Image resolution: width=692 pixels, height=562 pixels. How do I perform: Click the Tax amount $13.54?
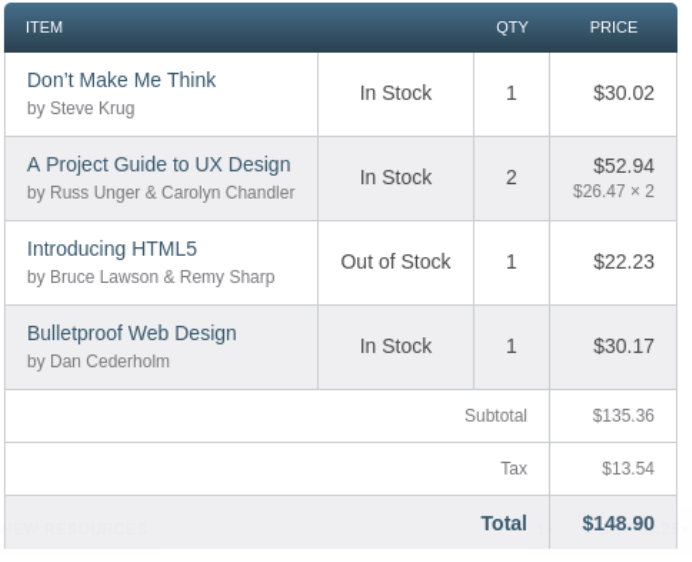[627, 468]
